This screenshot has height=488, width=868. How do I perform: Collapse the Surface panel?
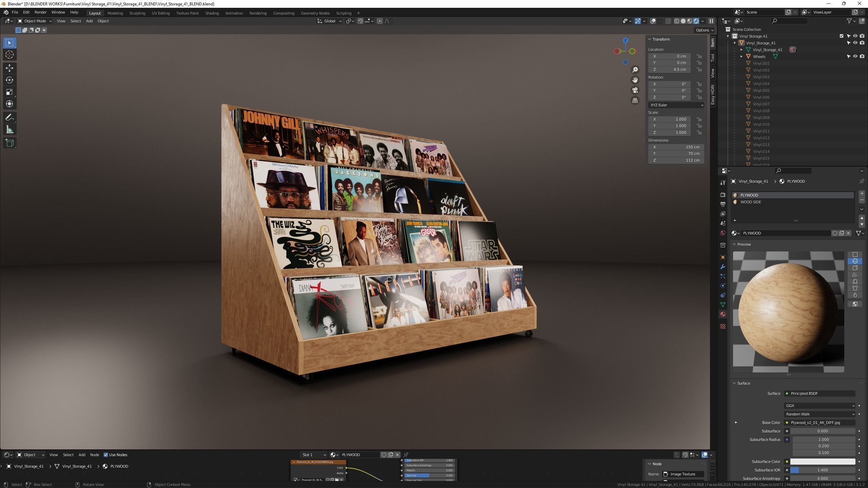[734, 383]
